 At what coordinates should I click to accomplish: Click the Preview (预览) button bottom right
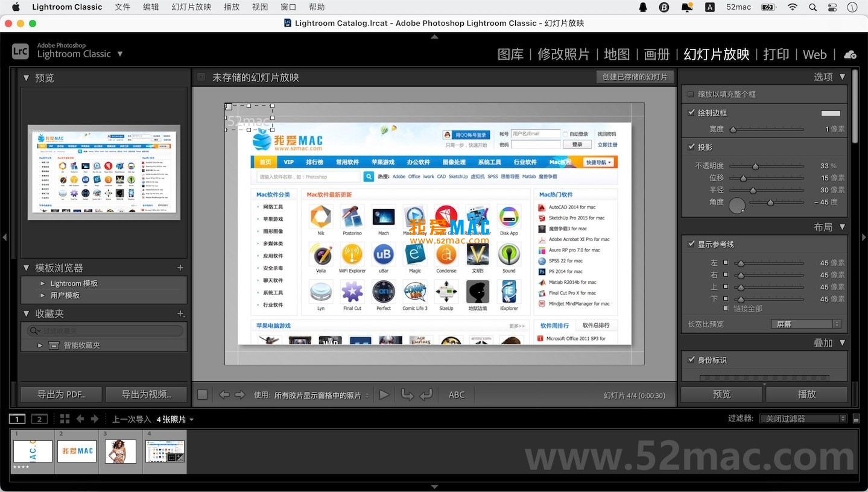coord(722,394)
